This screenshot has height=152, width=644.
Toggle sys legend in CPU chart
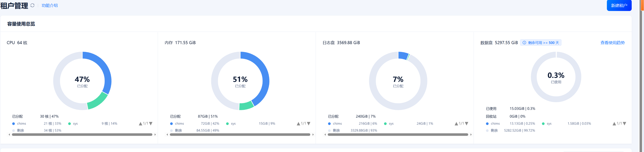[73, 123]
